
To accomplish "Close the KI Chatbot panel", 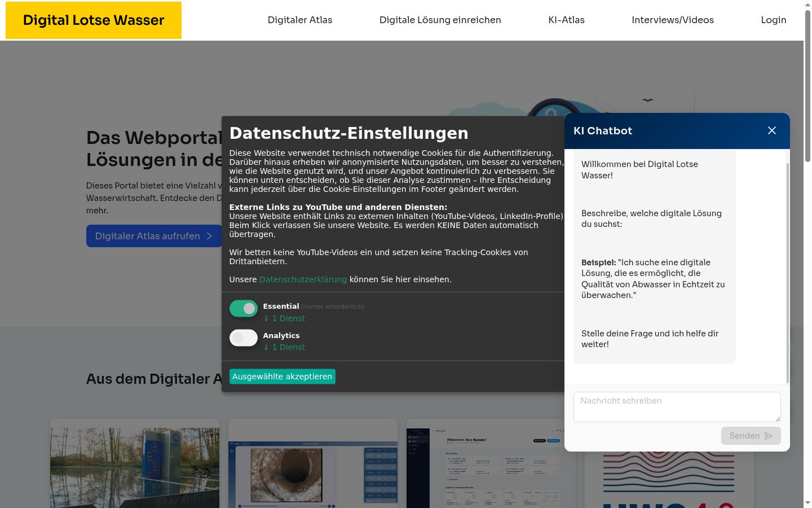I will tap(772, 130).
